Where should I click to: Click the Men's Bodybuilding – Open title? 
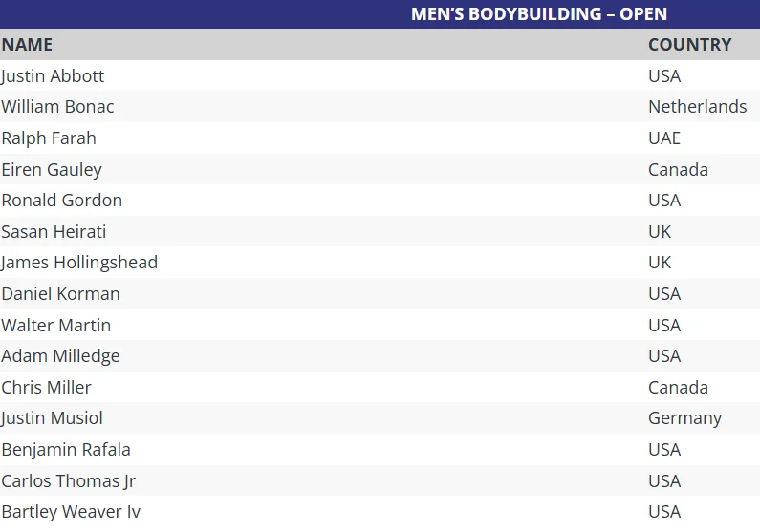tap(538, 14)
